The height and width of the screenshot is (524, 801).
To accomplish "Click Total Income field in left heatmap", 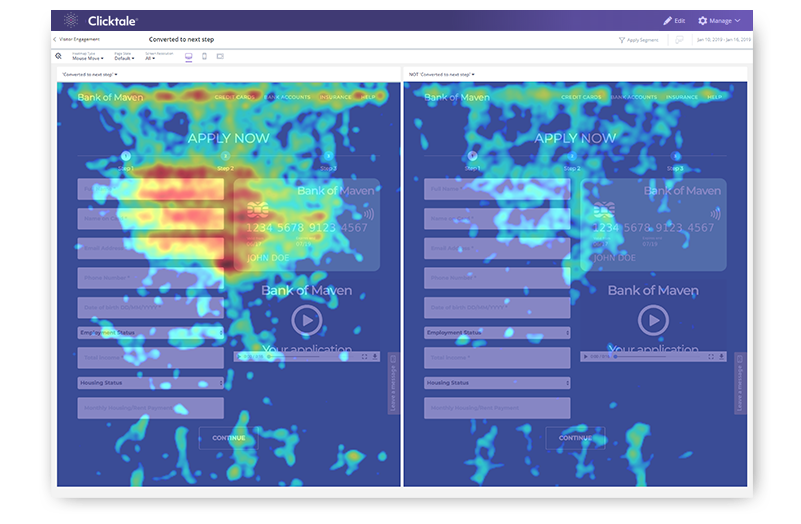I will pyautogui.click(x=151, y=358).
